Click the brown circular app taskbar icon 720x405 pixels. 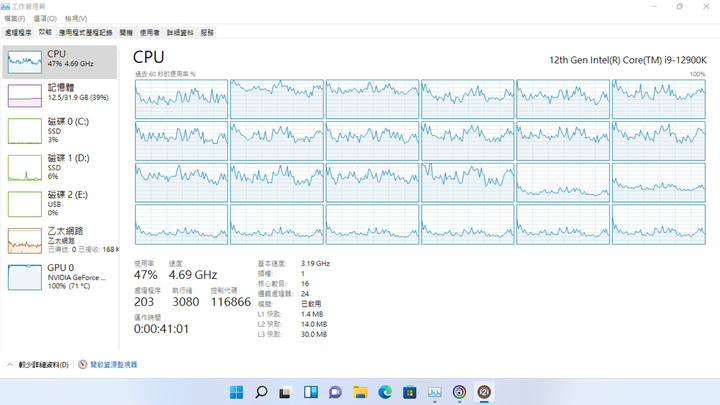pyautogui.click(x=484, y=392)
